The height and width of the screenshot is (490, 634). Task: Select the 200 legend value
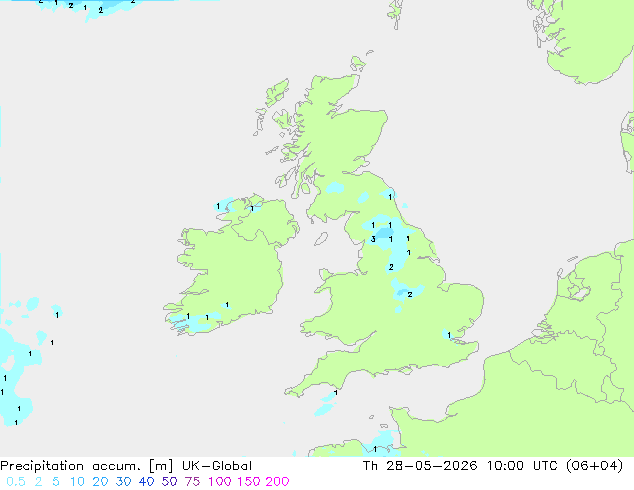[x=277, y=482]
